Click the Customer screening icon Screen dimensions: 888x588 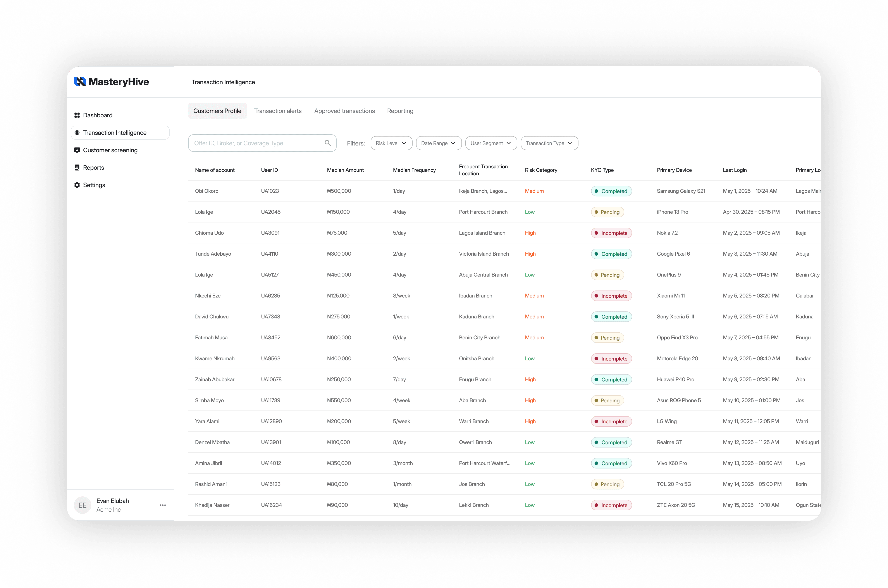77,150
